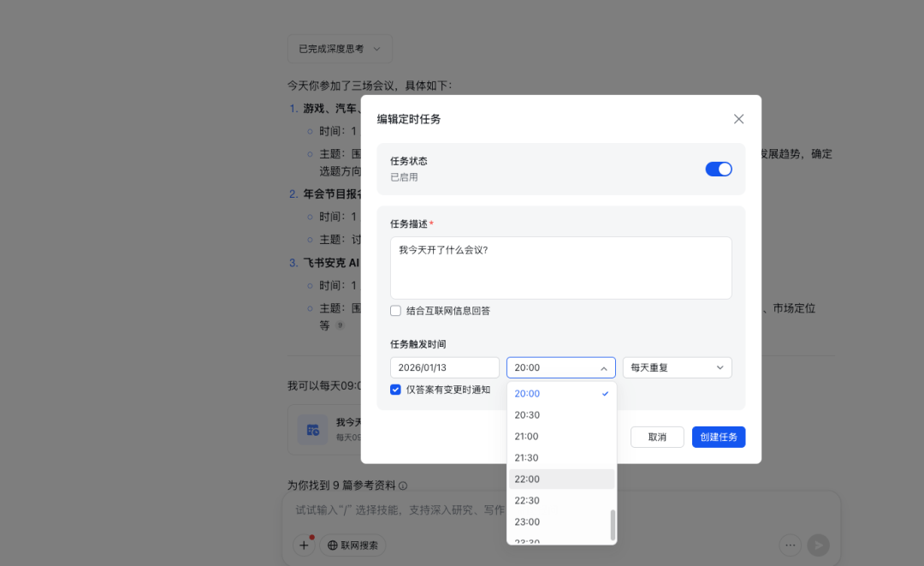Viewport: 924px width, 566px height.
Task: Click the 取消 button
Action: coord(657,437)
